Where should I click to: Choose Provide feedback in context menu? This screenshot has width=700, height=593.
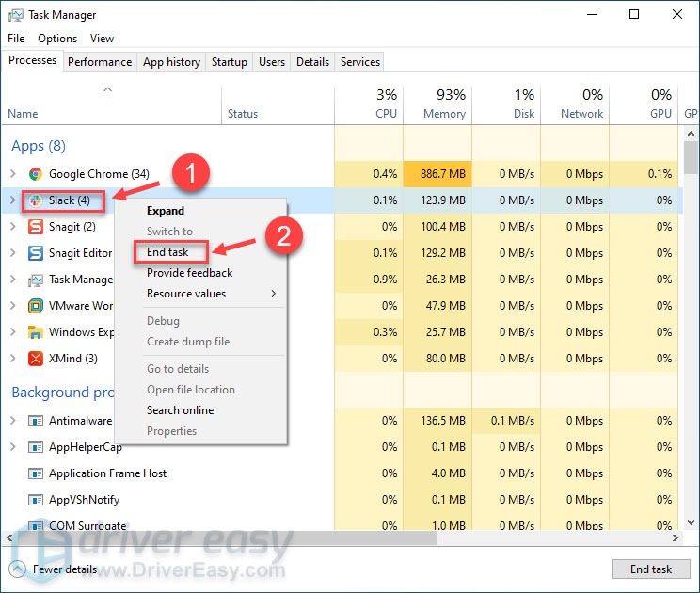tap(189, 272)
